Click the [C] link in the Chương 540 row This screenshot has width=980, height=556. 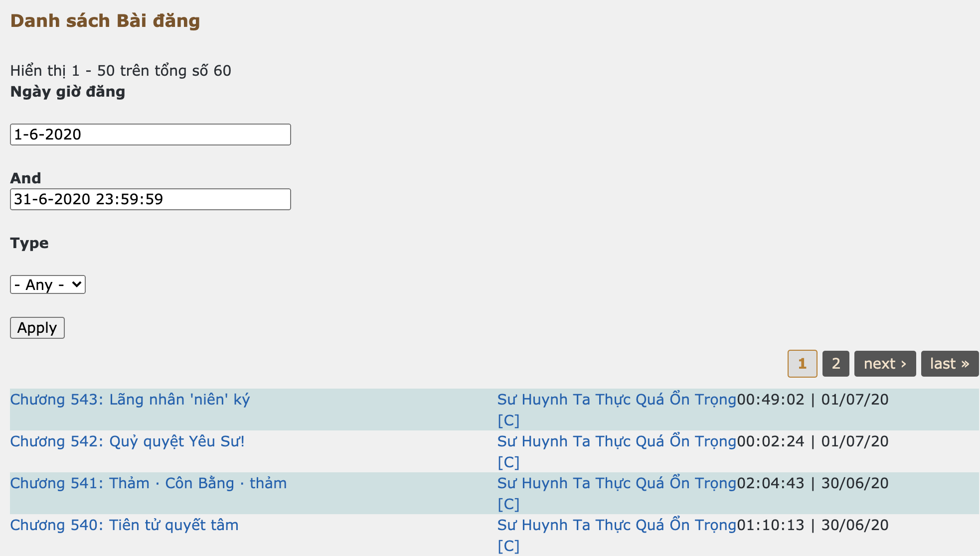tap(508, 546)
